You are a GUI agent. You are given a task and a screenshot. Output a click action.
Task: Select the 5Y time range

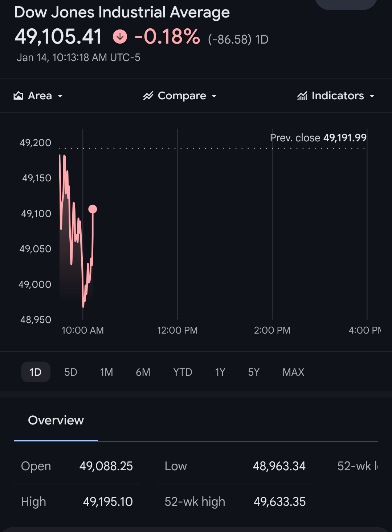tap(254, 372)
